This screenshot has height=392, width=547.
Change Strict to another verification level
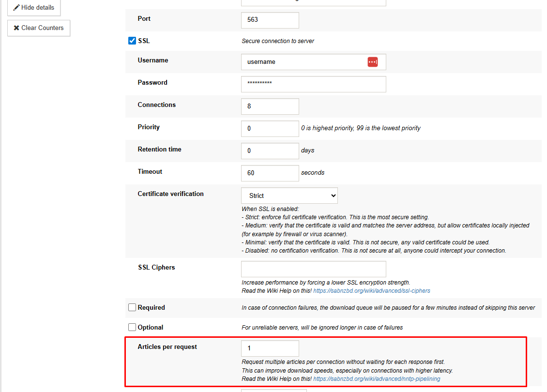(x=289, y=195)
